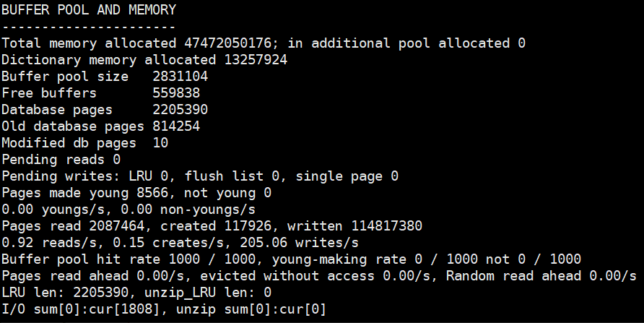Screen dimensions: 644x323
Task: Click the free buffers value 559838
Action: tap(175, 93)
